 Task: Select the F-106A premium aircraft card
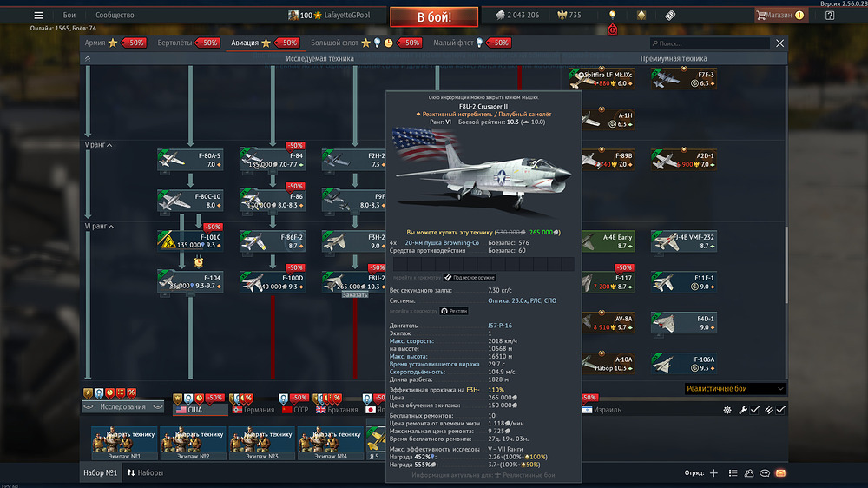684,363
